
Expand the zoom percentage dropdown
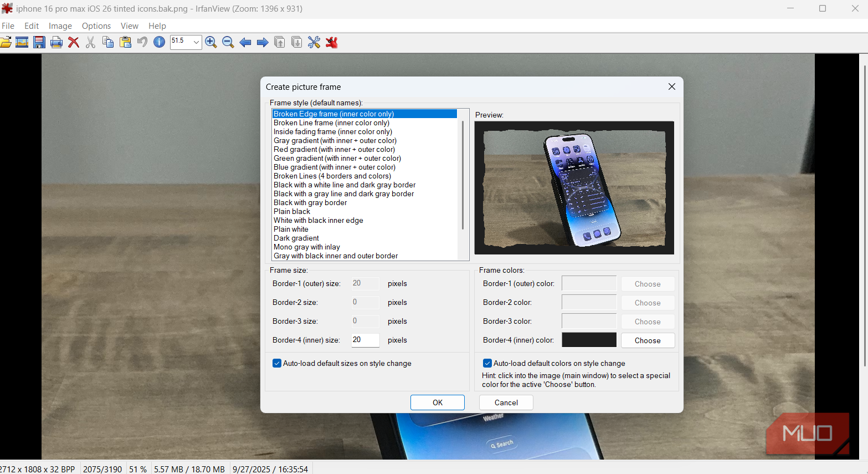tap(196, 42)
